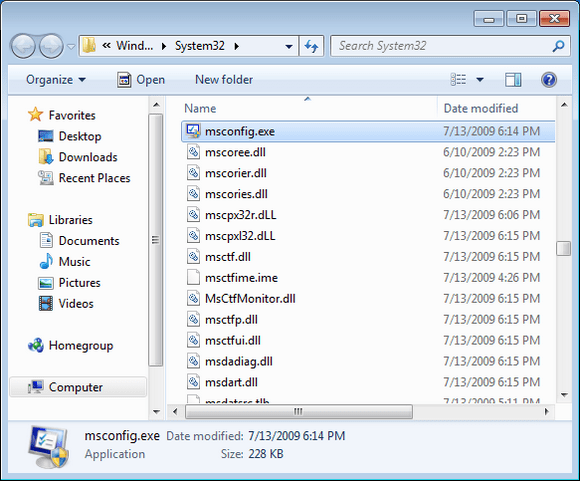Click the msconfig.exe file name
Image resolution: width=580 pixels, height=481 pixels.
pyautogui.click(x=240, y=131)
